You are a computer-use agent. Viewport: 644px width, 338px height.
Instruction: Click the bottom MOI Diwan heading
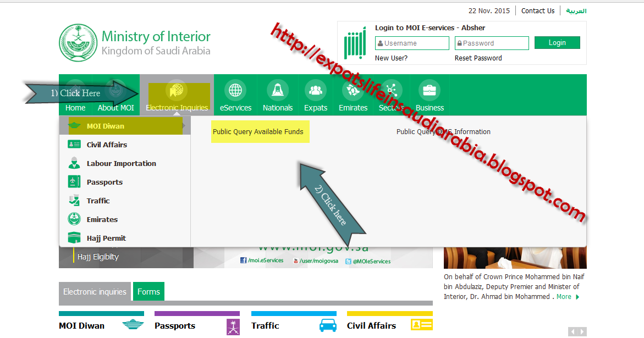pos(82,326)
